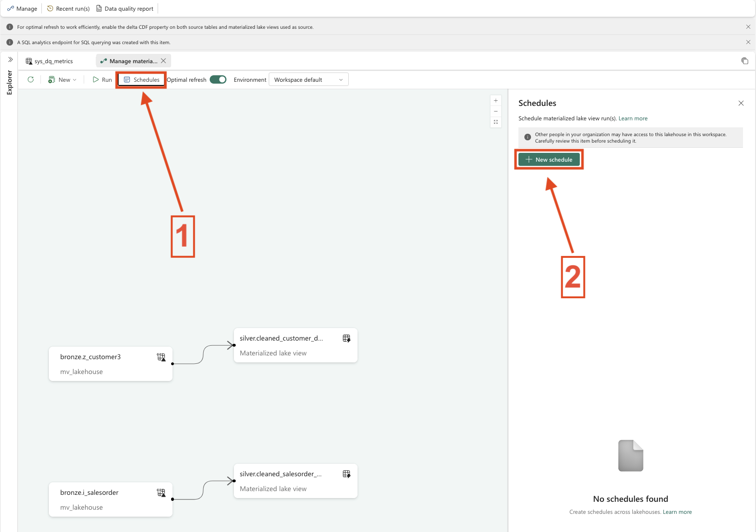Expand the New dropdown menu
Screen dimensions: 756x532
click(63, 79)
